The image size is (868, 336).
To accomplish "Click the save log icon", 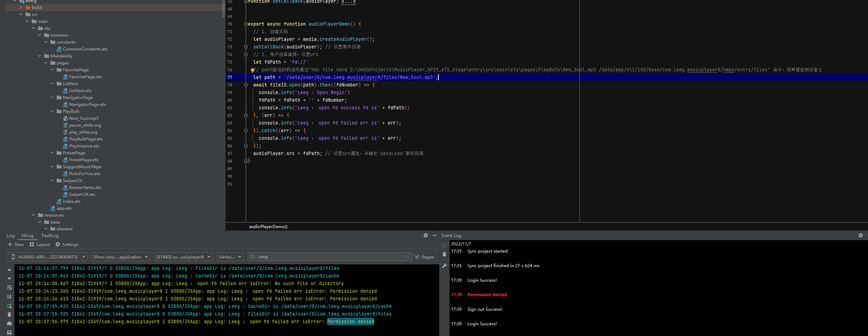I will [x=9, y=333].
